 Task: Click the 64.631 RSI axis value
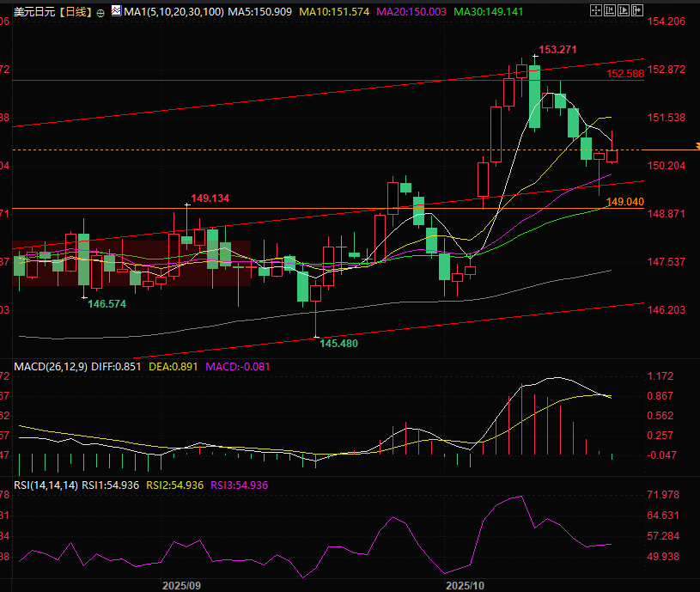(x=663, y=516)
